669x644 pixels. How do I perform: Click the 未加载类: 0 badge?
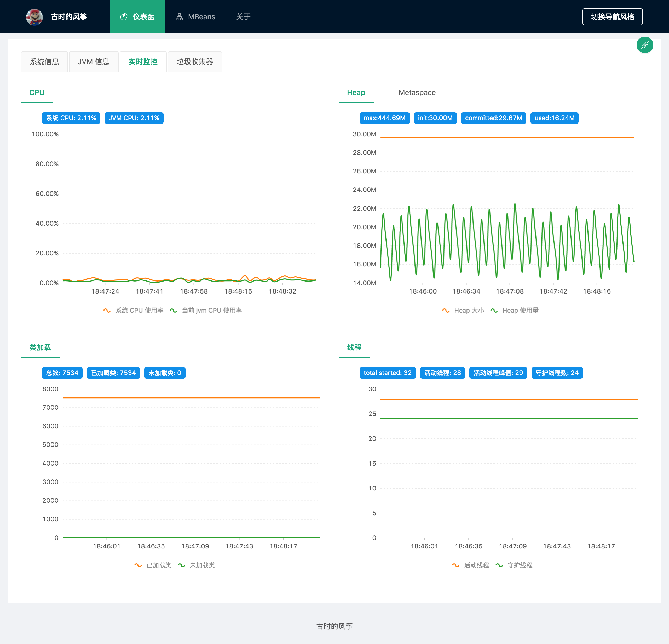[165, 373]
